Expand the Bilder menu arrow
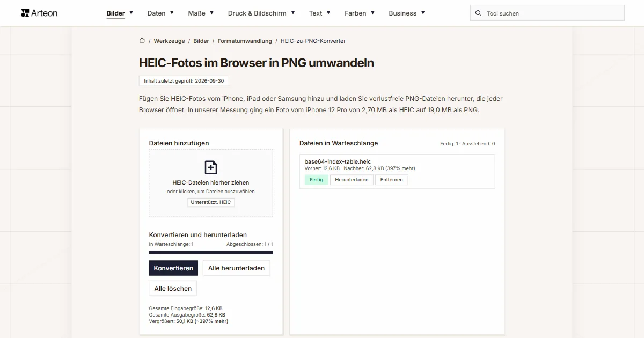The width and height of the screenshot is (644, 338). (x=131, y=13)
